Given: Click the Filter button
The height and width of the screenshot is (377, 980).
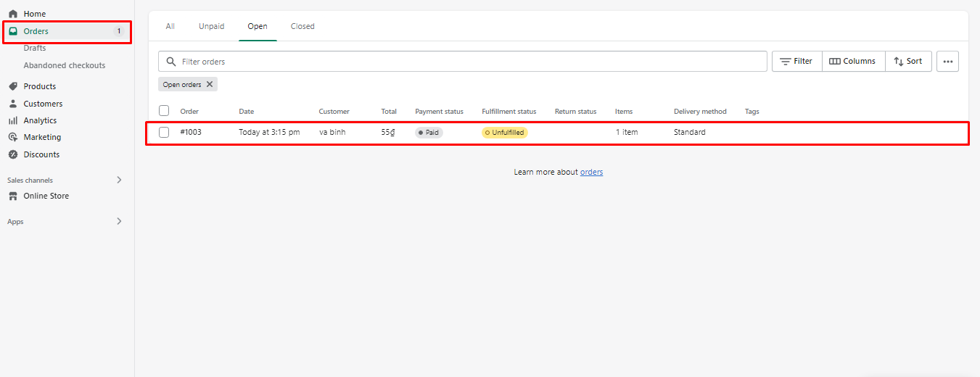Looking at the screenshot, I should (796, 62).
